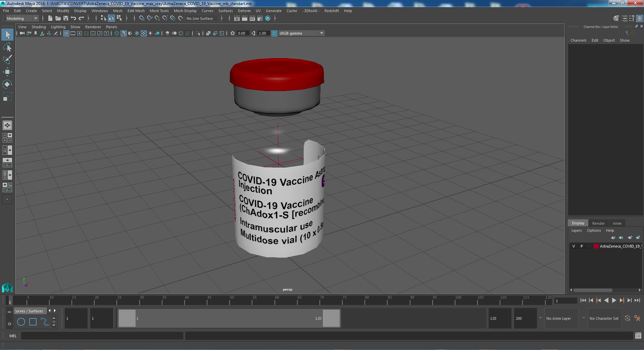Click the MEL command line input
This screenshot has height=350, width=644.
point(102,336)
